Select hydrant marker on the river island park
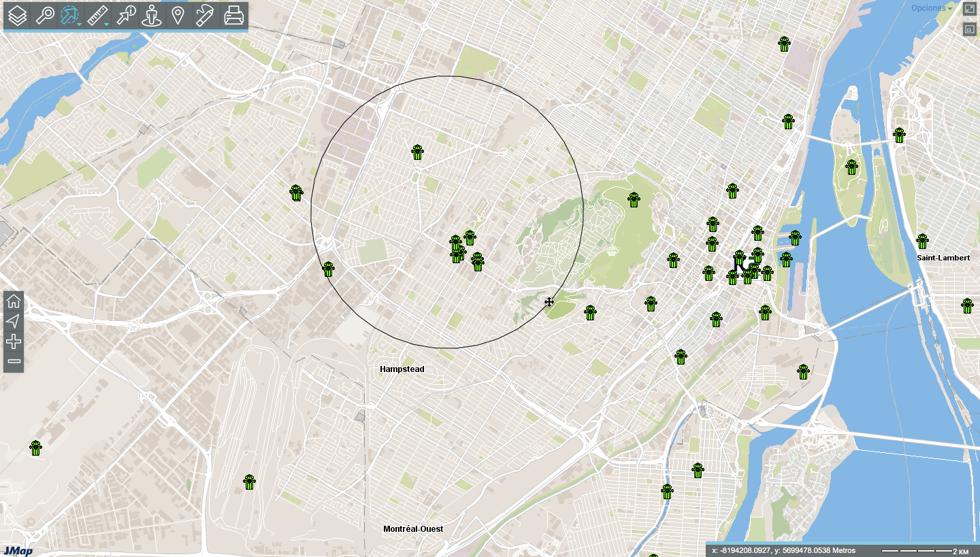This screenshot has height=557, width=980. click(x=851, y=167)
